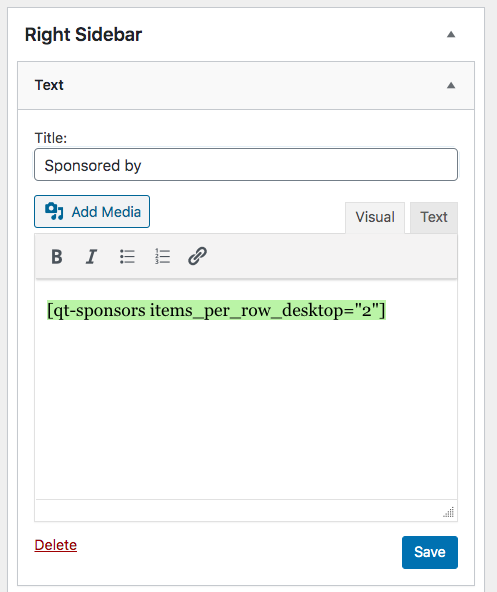
Task: Click the Right Sidebar heading text
Action: coord(83,35)
